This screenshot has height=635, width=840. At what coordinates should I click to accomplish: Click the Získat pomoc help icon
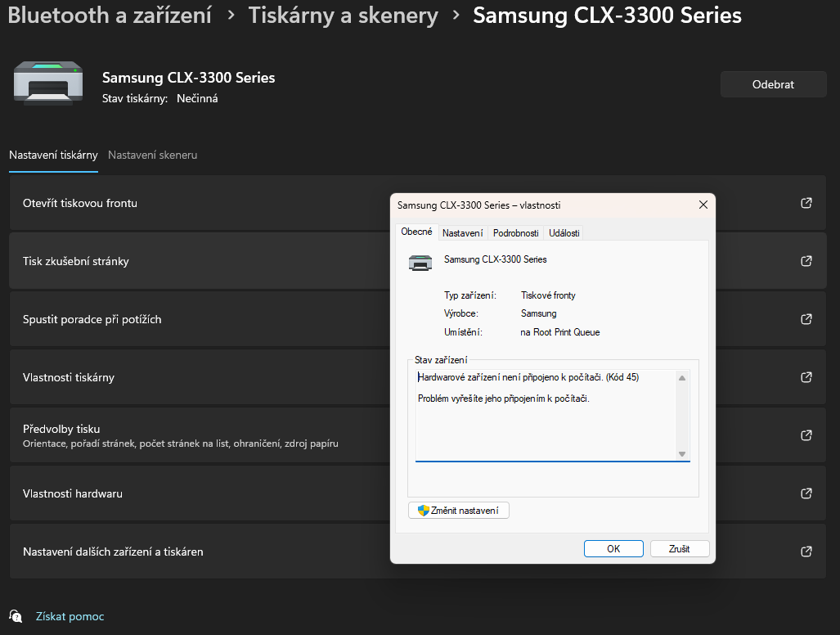coord(16,616)
